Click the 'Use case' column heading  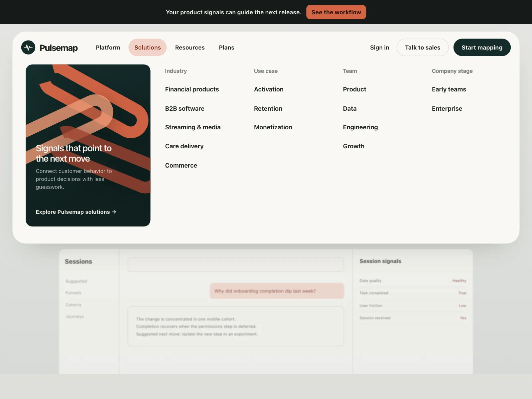[266, 71]
